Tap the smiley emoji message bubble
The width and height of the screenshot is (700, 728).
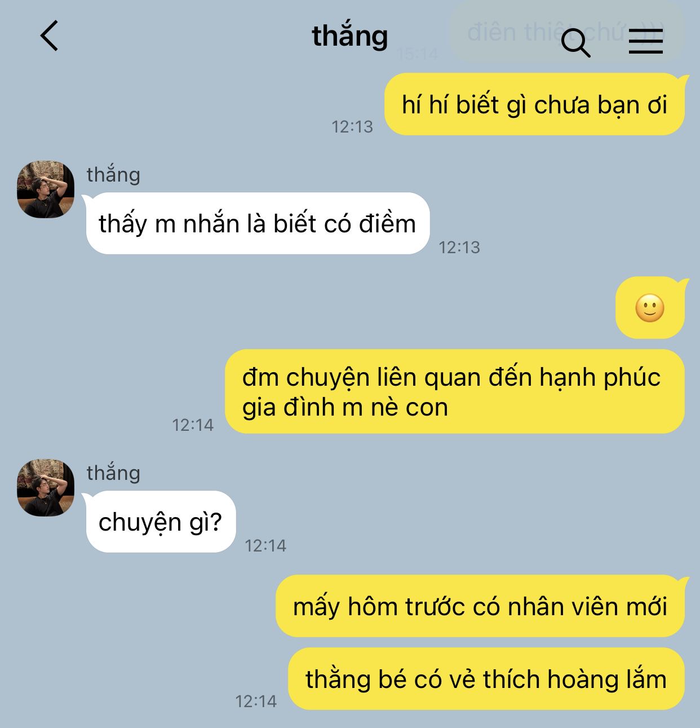(650, 308)
